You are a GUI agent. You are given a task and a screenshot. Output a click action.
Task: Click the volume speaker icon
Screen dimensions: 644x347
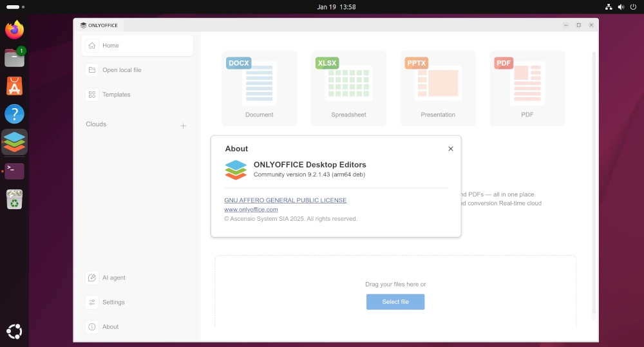tap(621, 7)
